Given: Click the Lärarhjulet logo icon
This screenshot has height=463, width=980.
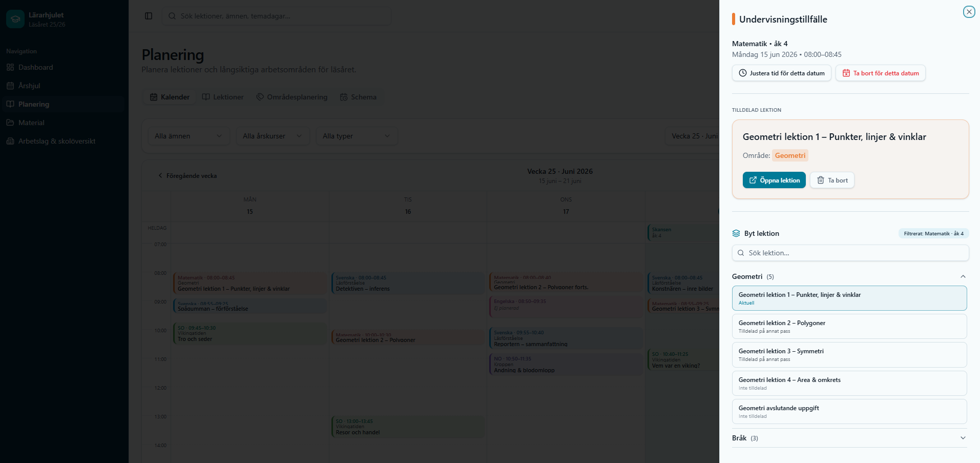Looking at the screenshot, I should click(x=15, y=19).
